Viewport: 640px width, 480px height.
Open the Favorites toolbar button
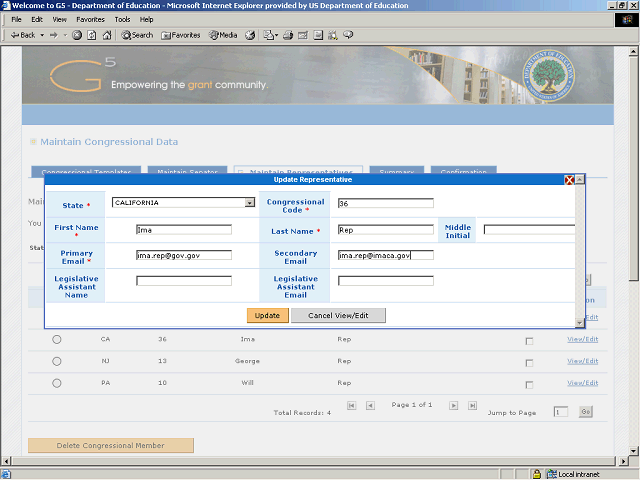tap(181, 35)
